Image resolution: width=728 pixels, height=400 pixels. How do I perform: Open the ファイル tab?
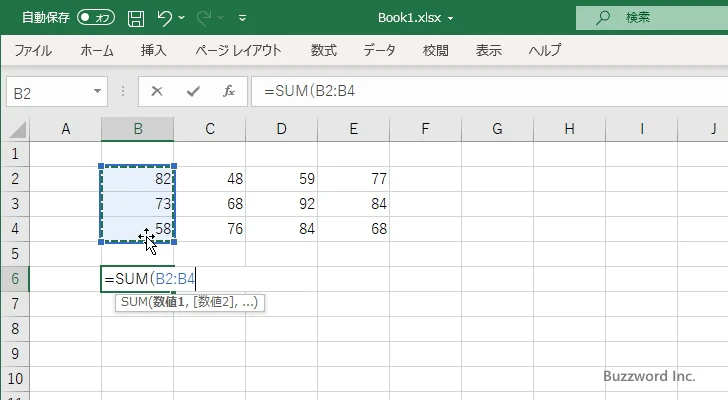(33, 50)
